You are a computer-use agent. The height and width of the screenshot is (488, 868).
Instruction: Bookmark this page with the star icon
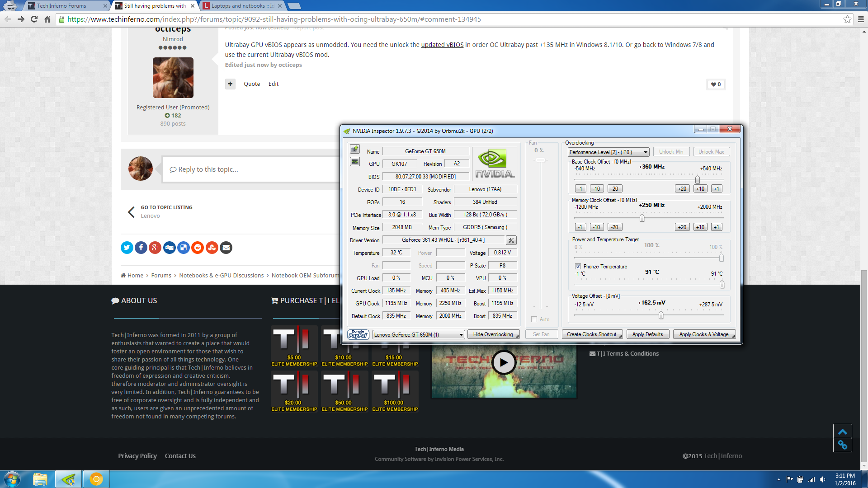847,19
